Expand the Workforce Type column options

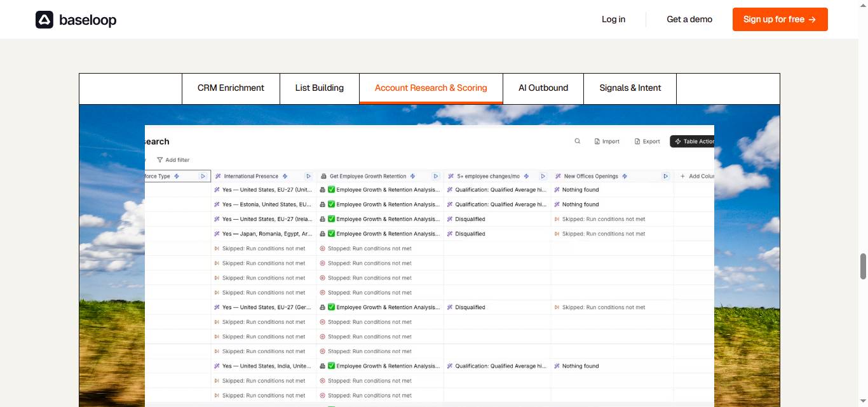pos(203,176)
